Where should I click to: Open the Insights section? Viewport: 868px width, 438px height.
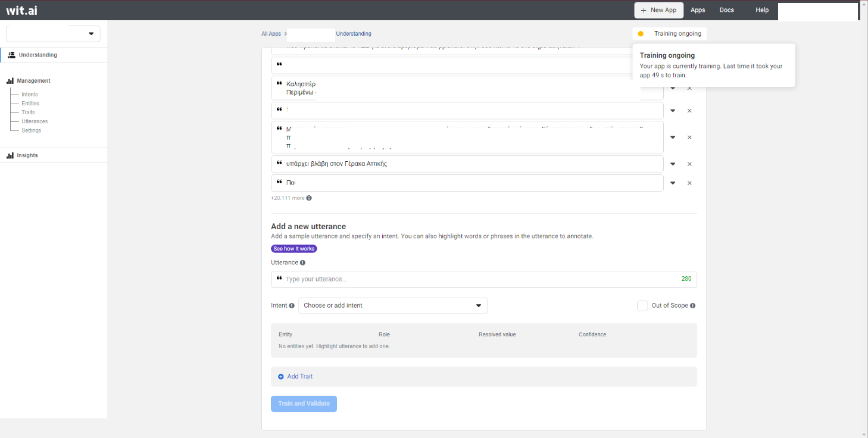tap(22, 155)
